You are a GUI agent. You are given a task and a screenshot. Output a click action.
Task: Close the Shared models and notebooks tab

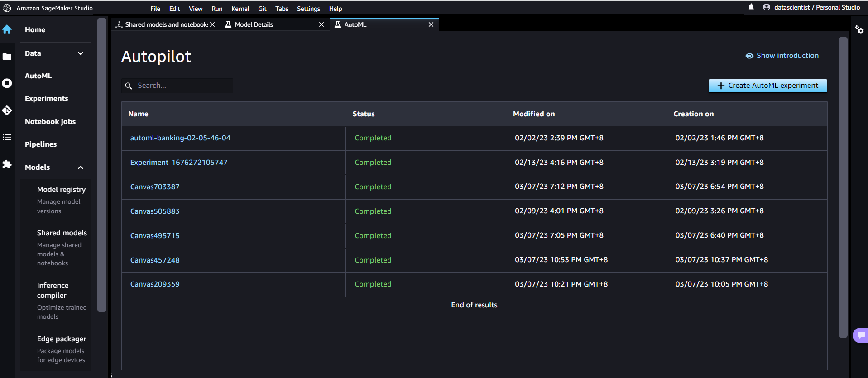212,24
